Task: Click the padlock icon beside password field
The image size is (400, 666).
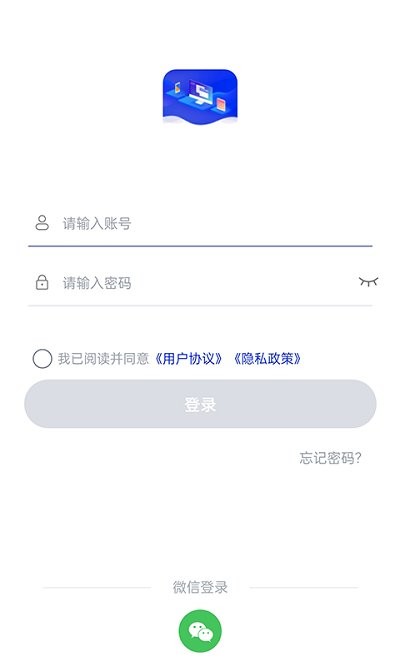Action: pyautogui.click(x=42, y=282)
